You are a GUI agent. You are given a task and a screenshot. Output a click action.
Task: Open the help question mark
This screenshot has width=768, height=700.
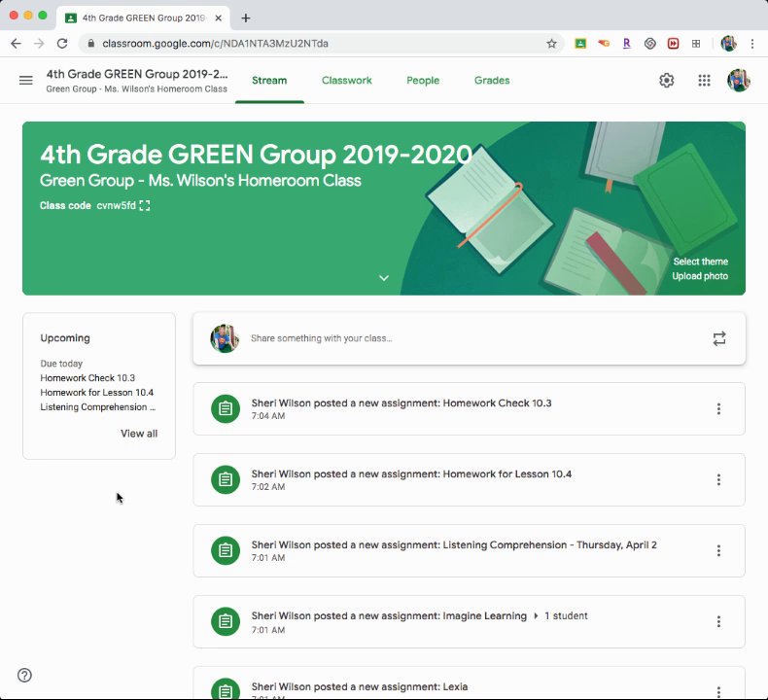(x=24, y=675)
